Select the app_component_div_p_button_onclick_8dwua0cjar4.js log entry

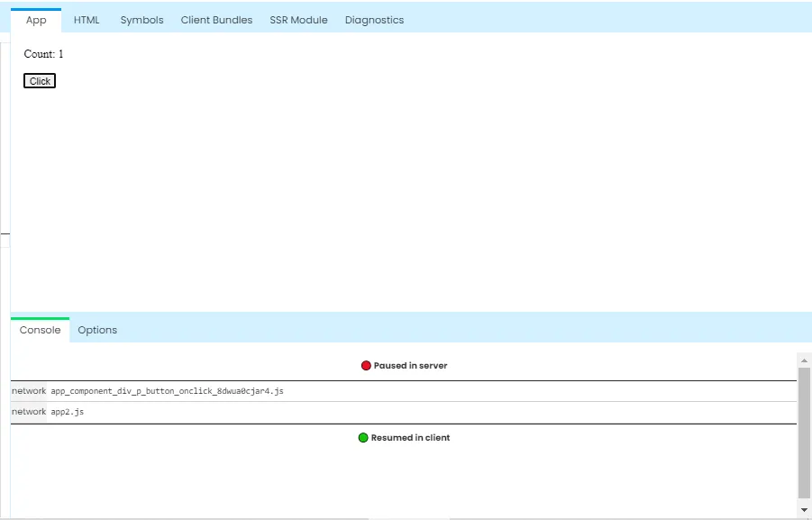(404, 391)
